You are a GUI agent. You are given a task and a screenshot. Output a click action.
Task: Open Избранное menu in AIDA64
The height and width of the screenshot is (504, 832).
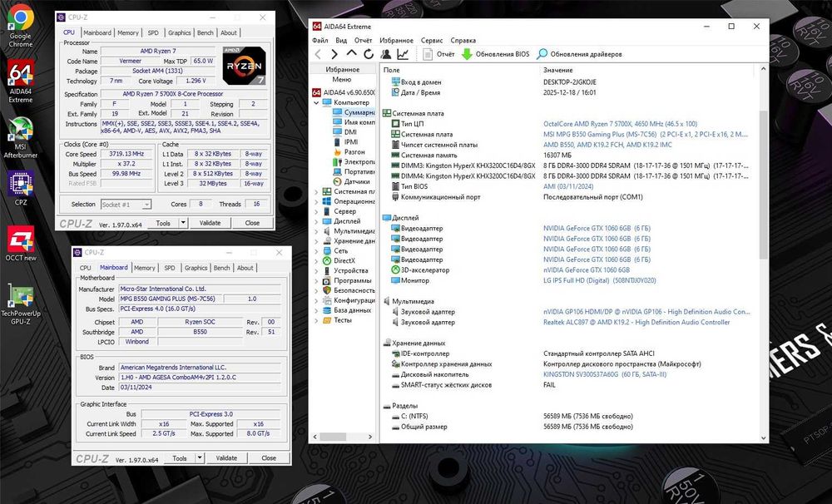[x=396, y=40]
